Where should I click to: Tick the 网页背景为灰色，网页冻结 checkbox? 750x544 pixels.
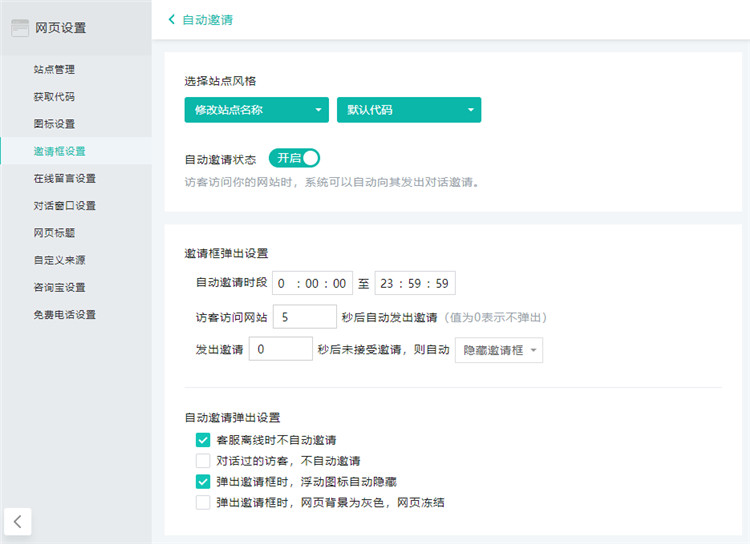(203, 502)
